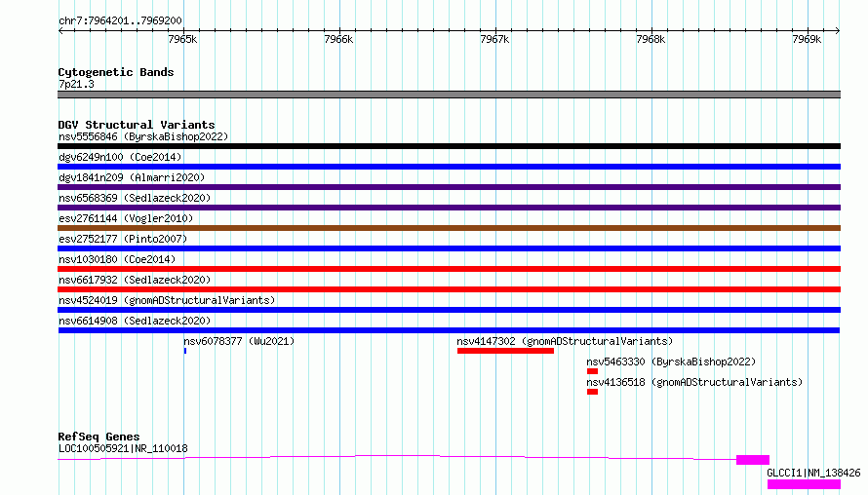Click the blue nsv4524019 variant bar
The width and height of the screenshot is (868, 495).
point(449,310)
